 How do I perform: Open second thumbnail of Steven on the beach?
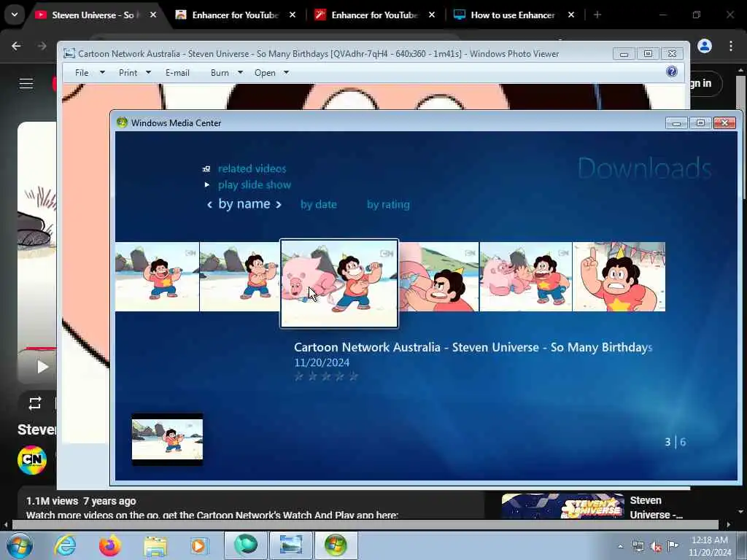coord(239,276)
